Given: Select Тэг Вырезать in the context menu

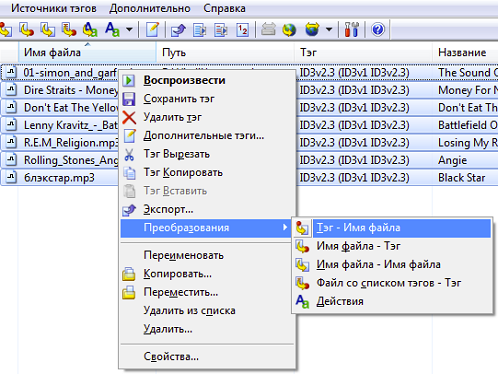Looking at the screenshot, I should pyautogui.click(x=207, y=154).
